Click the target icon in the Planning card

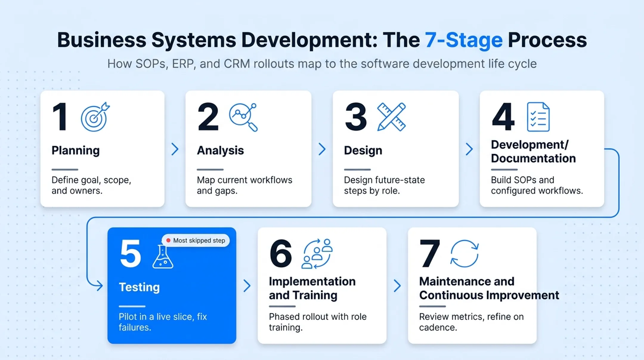(95, 117)
